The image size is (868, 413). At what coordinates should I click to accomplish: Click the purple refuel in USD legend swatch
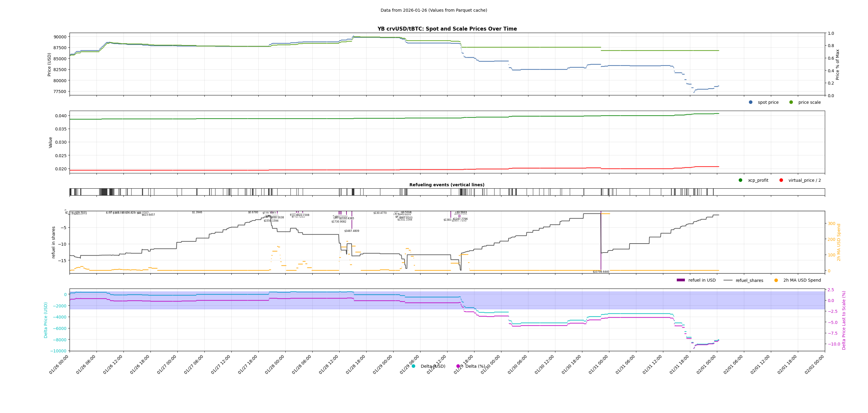click(681, 280)
